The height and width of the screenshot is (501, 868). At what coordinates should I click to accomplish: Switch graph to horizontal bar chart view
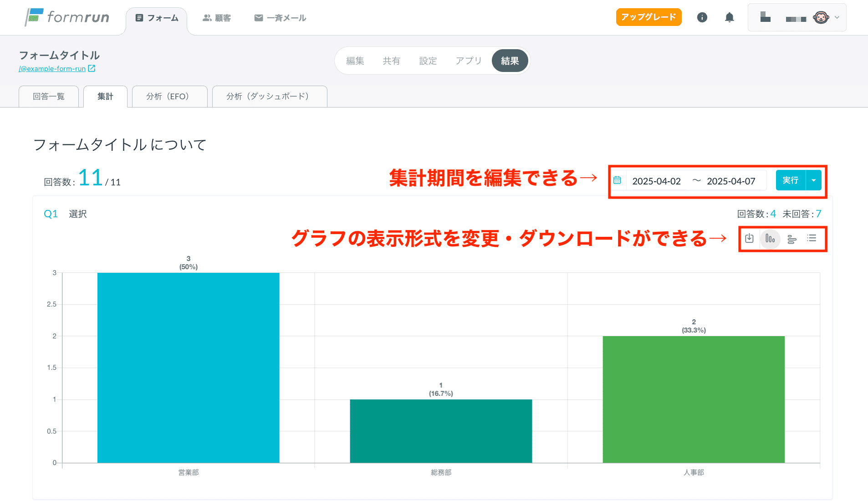pyautogui.click(x=791, y=238)
